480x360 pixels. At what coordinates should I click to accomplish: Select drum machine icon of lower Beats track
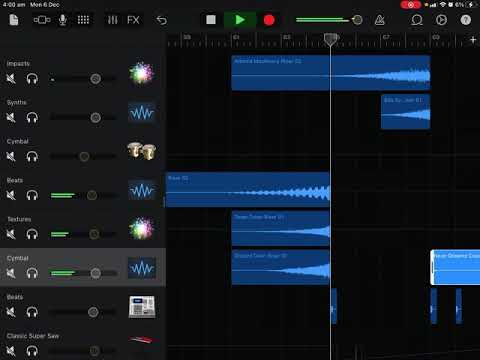click(x=142, y=307)
